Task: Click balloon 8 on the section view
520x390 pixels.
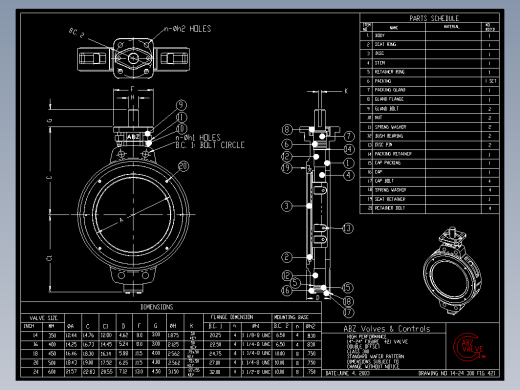Action: pos(287,130)
